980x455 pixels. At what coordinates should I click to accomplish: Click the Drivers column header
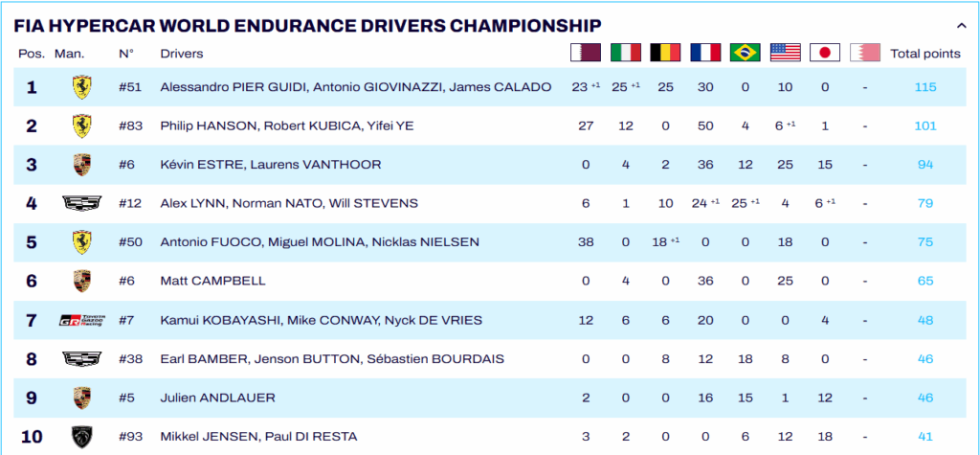(x=182, y=54)
